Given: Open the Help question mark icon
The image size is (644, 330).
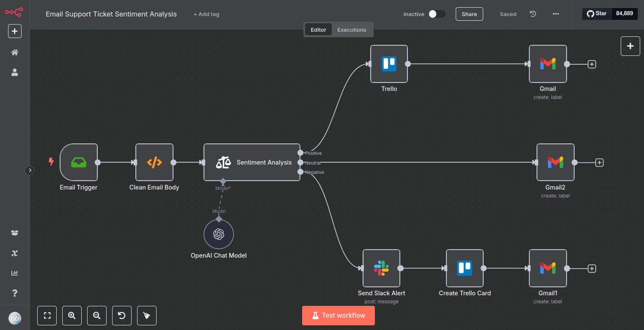Looking at the screenshot, I should 15,293.
